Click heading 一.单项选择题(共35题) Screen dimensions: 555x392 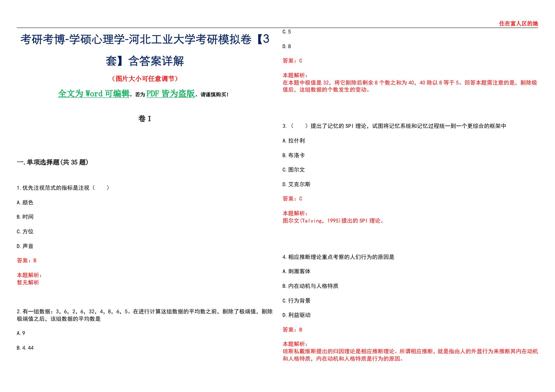[52, 162]
